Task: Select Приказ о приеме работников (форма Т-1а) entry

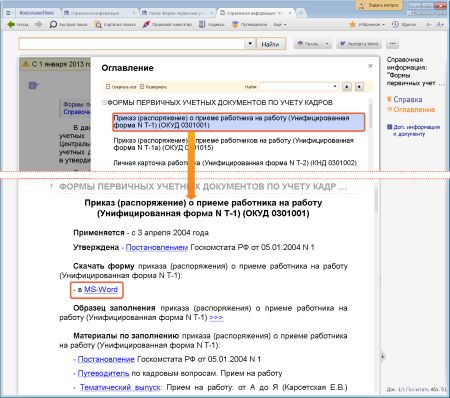Action: (x=233, y=144)
